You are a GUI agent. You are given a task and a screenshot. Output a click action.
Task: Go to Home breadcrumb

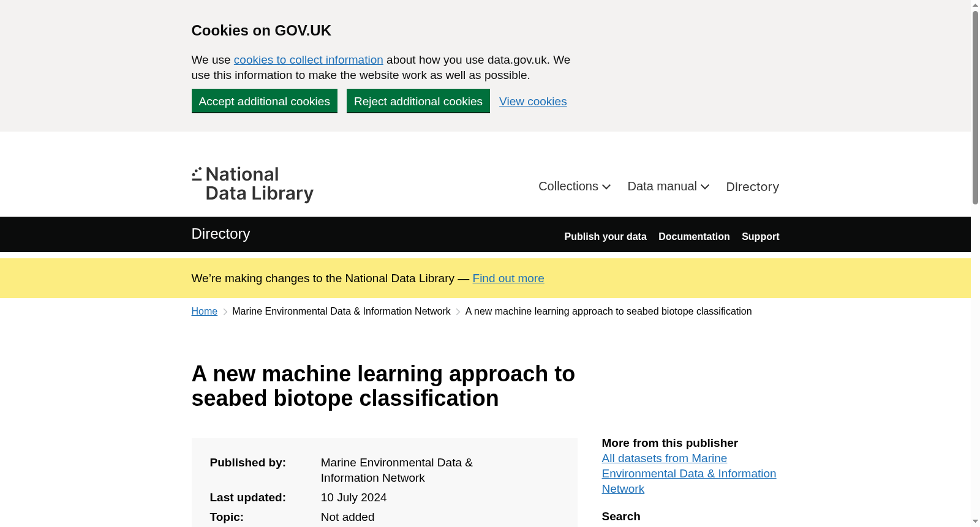pyautogui.click(x=205, y=312)
